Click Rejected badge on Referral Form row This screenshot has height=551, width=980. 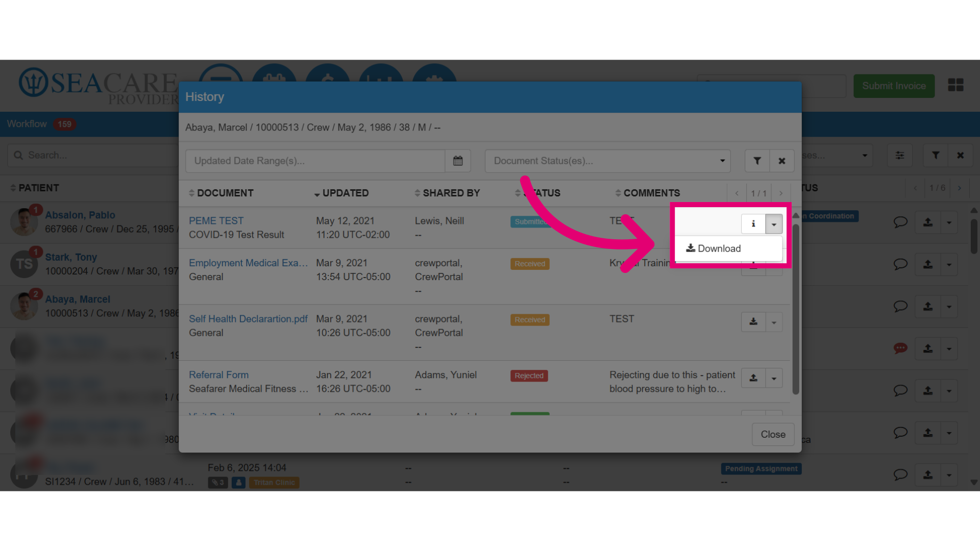coord(529,375)
